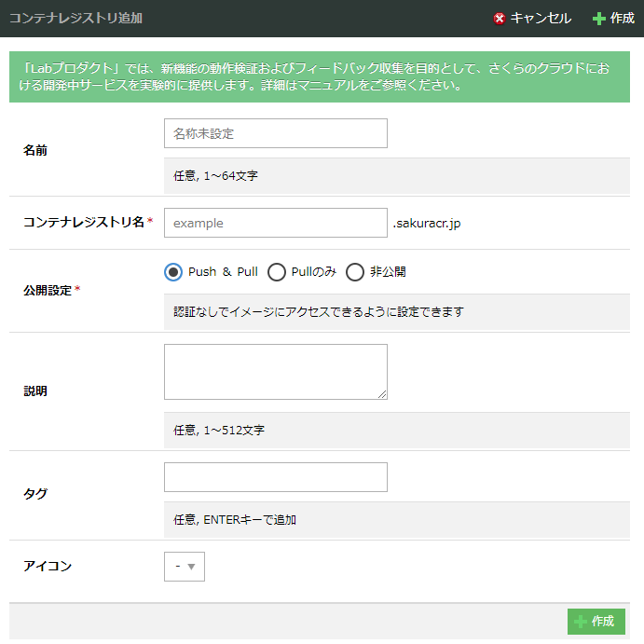Click the resize handle of 説明 textarea
Viewport: 644px width, 644px height.
point(382,395)
